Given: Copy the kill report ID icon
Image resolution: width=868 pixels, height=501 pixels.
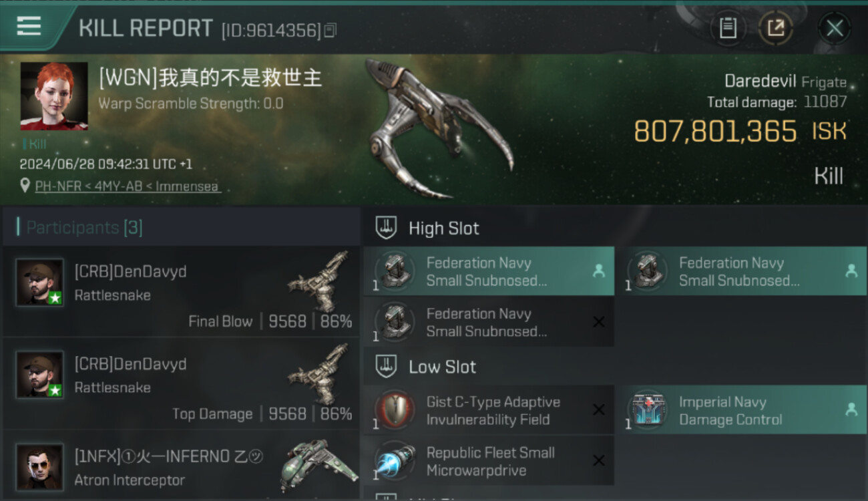Looking at the screenshot, I should click(330, 30).
